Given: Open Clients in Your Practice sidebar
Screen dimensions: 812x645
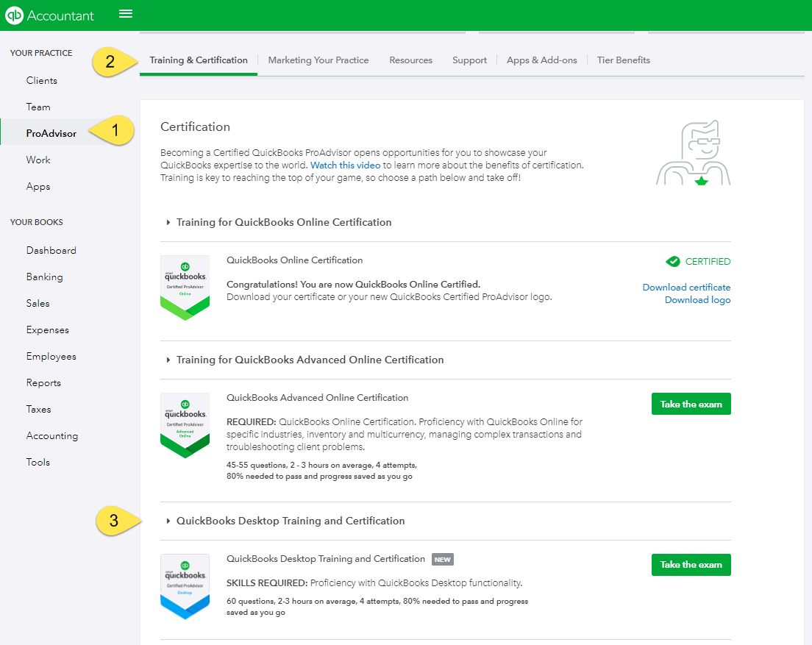Looking at the screenshot, I should (x=41, y=80).
